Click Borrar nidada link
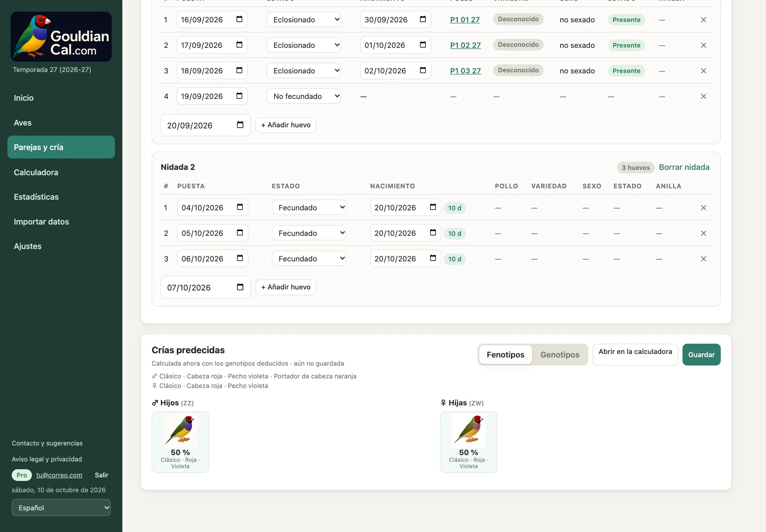This screenshot has height=532, width=766. tap(684, 167)
